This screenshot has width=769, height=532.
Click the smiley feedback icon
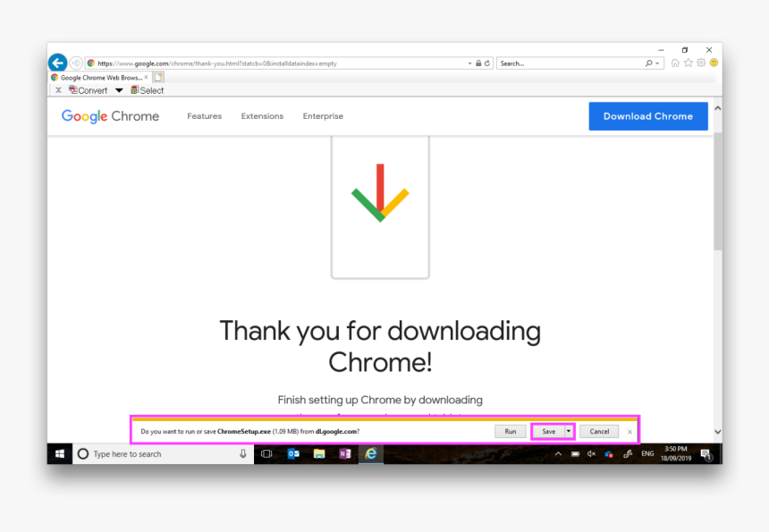point(714,63)
